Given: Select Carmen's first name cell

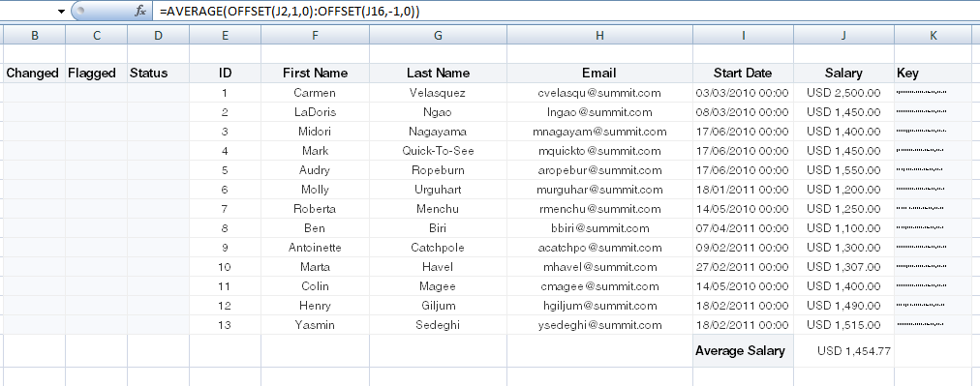Looking at the screenshot, I should pos(315,93).
